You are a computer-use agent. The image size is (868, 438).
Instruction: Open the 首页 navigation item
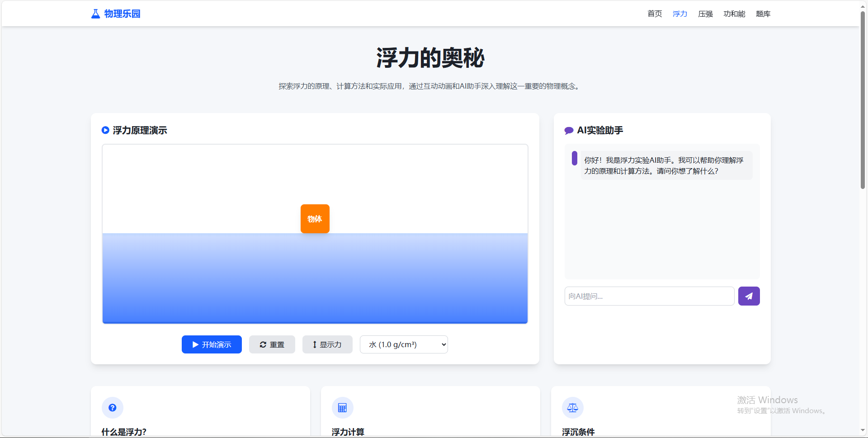coord(654,14)
